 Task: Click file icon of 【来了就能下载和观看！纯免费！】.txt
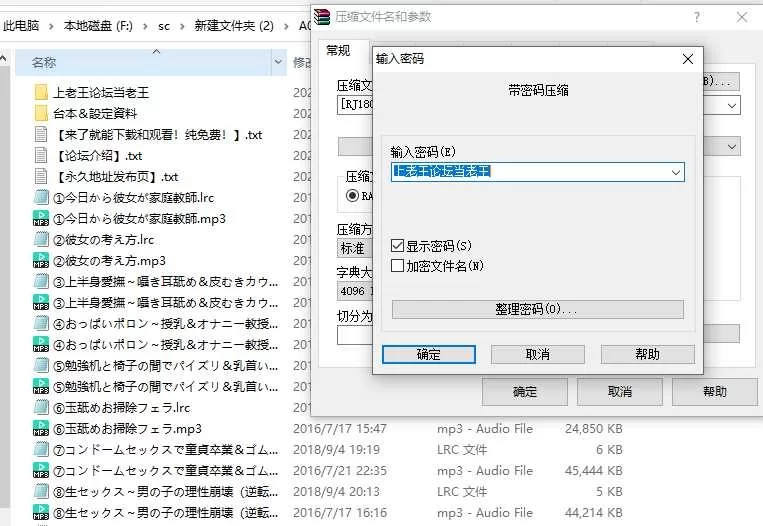coord(41,135)
